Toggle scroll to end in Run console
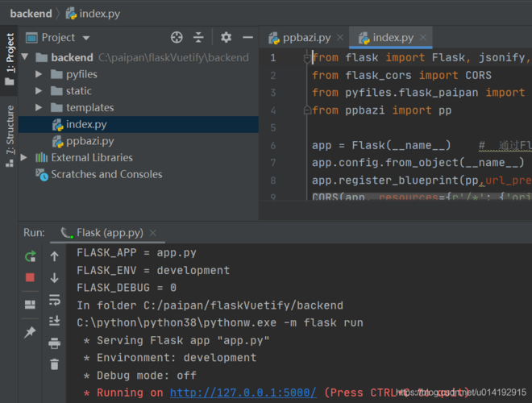The image size is (532, 403). click(54, 321)
